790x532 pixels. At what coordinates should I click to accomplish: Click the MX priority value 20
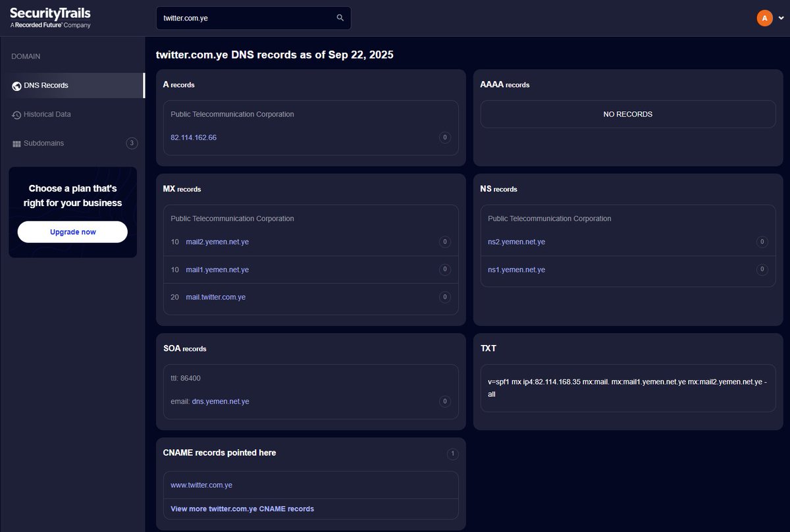174,297
